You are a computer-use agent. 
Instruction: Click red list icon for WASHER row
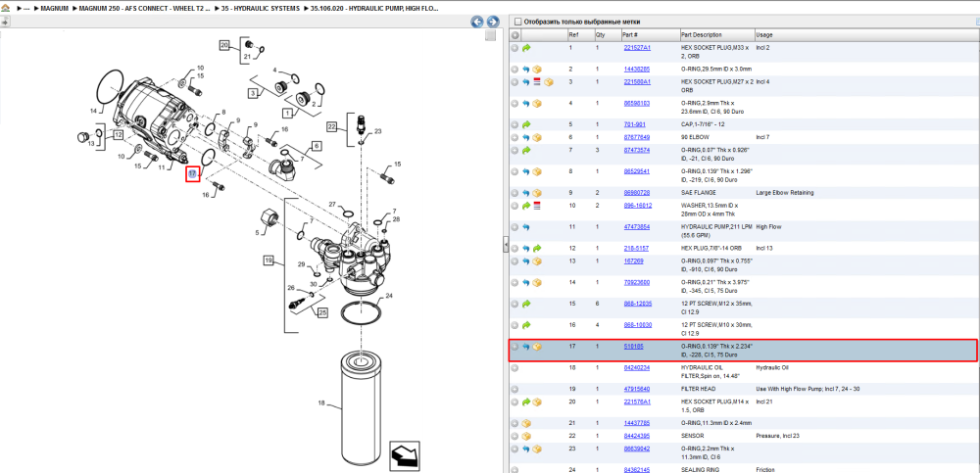coord(537,206)
